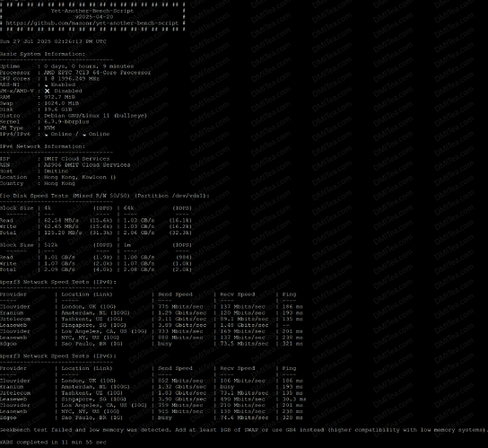The width and height of the screenshot is (488, 448).
Task: Select IPv6 Sao Paulo recv speed 74.6 Mbits/sec
Action: (244, 417)
